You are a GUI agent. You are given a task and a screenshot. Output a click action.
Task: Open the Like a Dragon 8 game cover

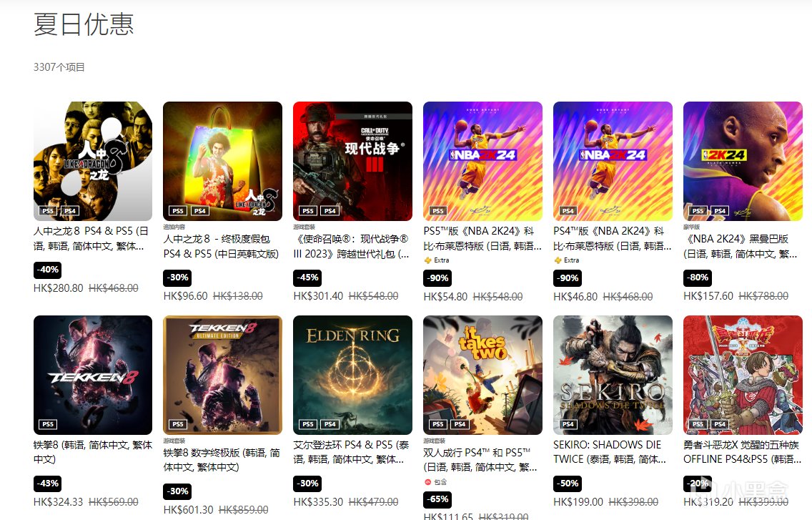click(x=93, y=161)
